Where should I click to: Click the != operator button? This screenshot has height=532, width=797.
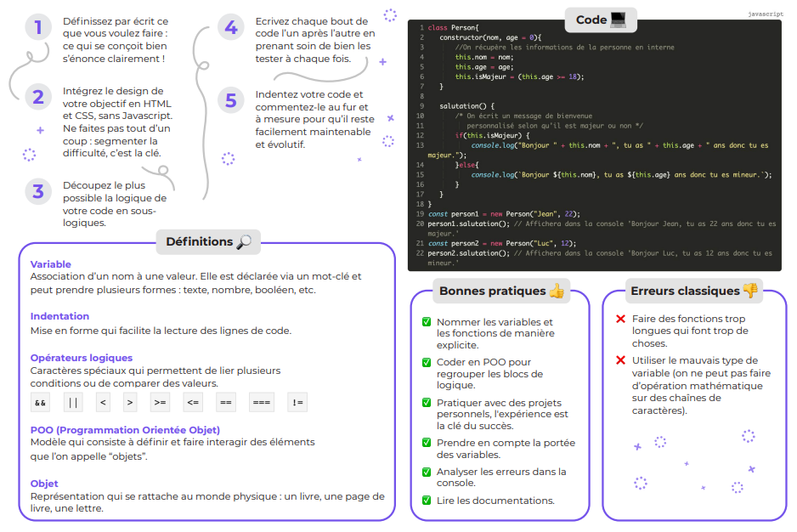click(x=297, y=402)
